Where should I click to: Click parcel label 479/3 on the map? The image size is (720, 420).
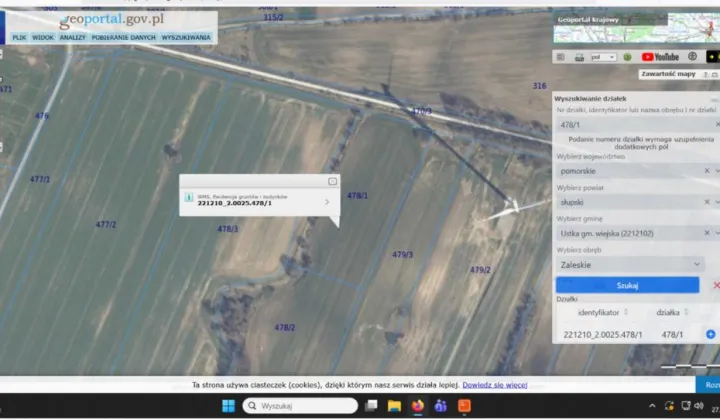402,254
